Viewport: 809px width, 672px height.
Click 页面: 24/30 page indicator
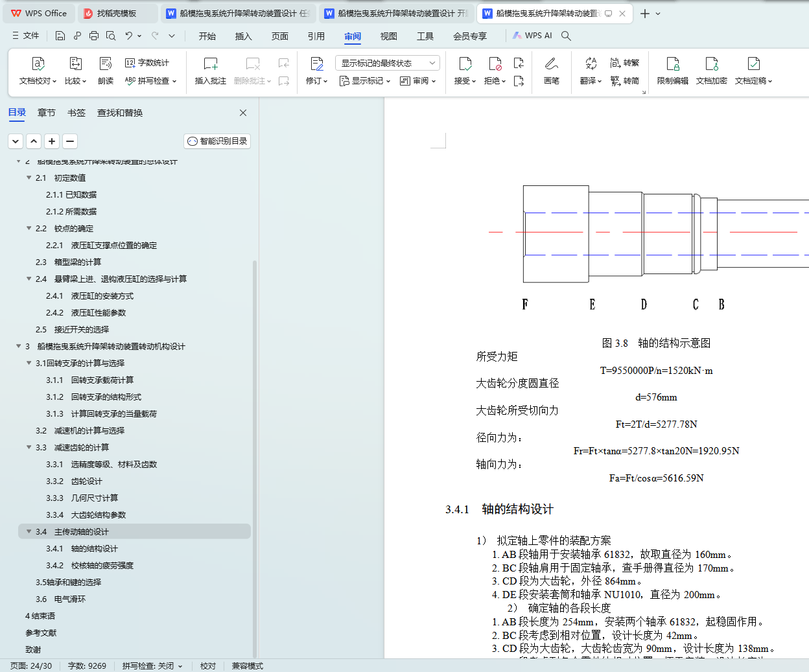coord(31,666)
